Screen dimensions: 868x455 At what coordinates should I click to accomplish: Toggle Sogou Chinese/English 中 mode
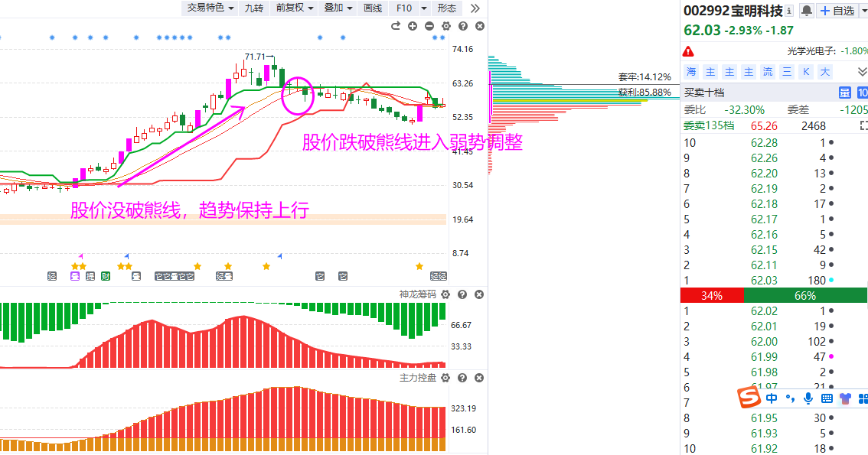click(772, 398)
